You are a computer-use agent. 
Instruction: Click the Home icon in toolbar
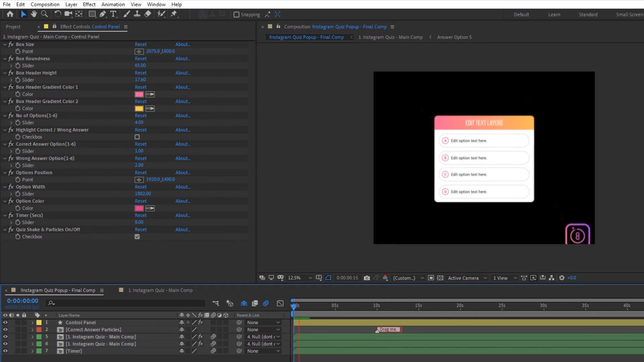coord(10,14)
